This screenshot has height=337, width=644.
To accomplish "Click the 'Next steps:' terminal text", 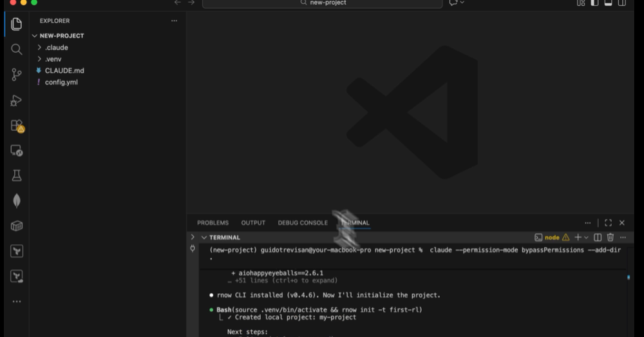I will 247,332.
